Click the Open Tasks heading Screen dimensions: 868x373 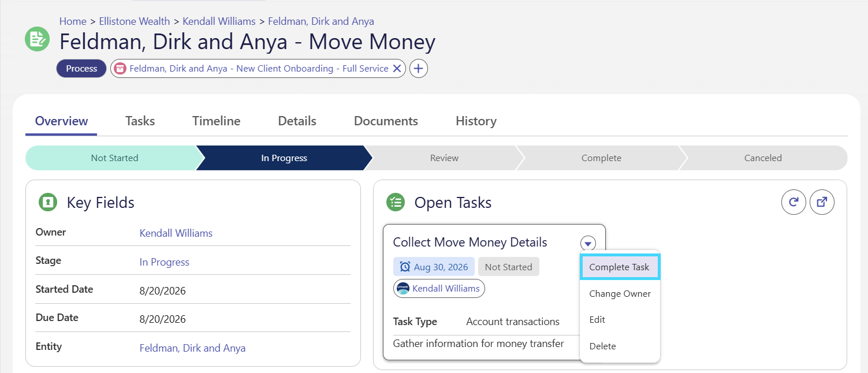point(453,203)
